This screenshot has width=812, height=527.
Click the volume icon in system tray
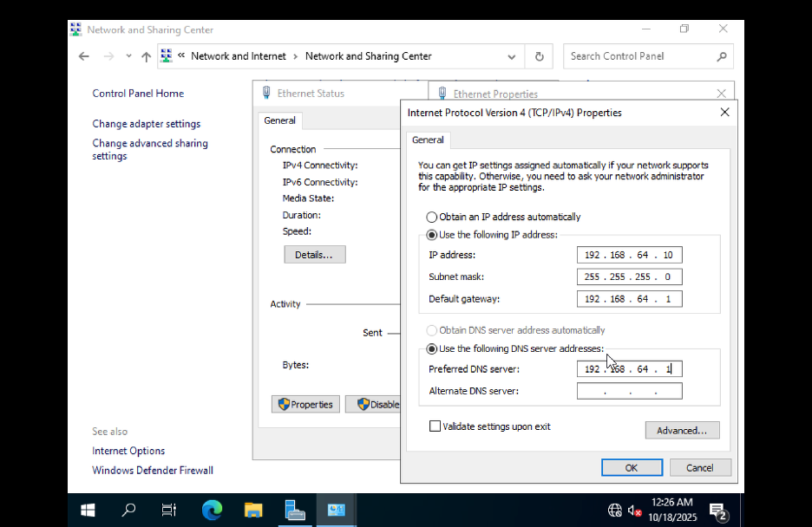pyautogui.click(x=632, y=510)
